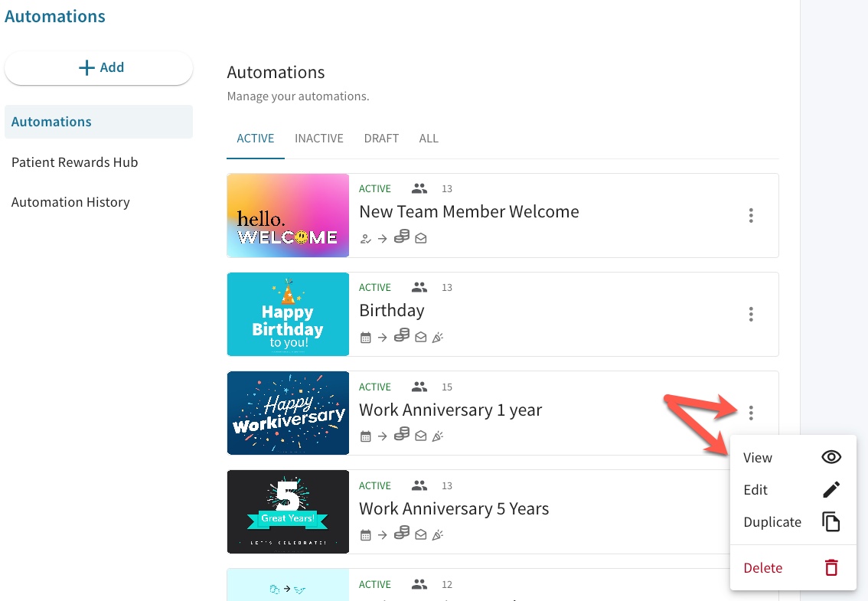Click the envelope icon on the Birthday card
The height and width of the screenshot is (601, 868).
pyautogui.click(x=421, y=338)
